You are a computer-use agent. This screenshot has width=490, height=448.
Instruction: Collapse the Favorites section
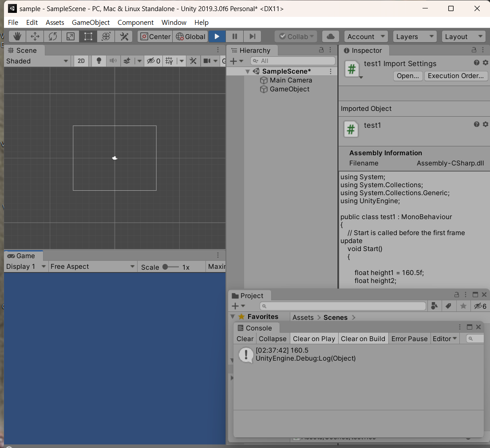tap(233, 316)
